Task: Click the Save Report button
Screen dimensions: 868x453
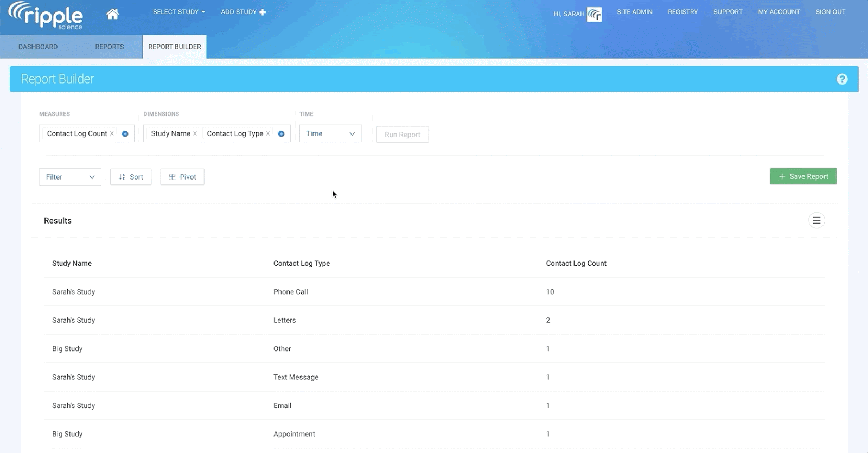Action: click(803, 176)
